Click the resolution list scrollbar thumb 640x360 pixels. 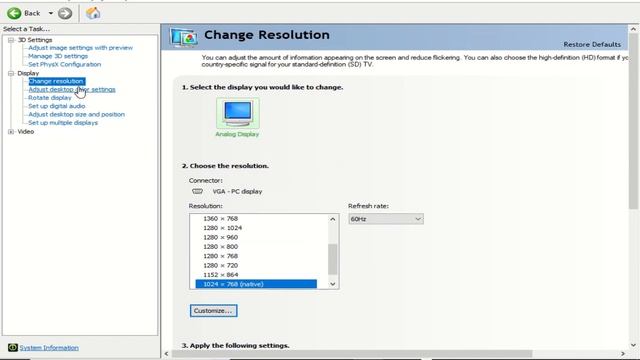coord(333,259)
